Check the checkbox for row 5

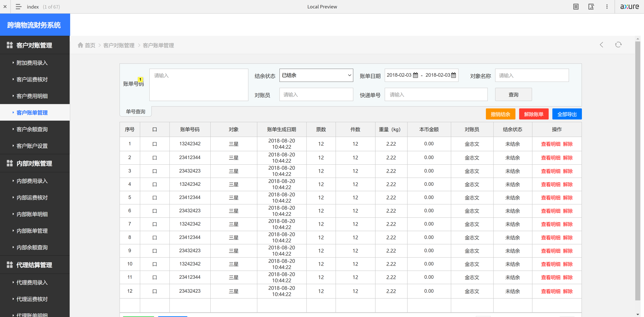click(155, 198)
